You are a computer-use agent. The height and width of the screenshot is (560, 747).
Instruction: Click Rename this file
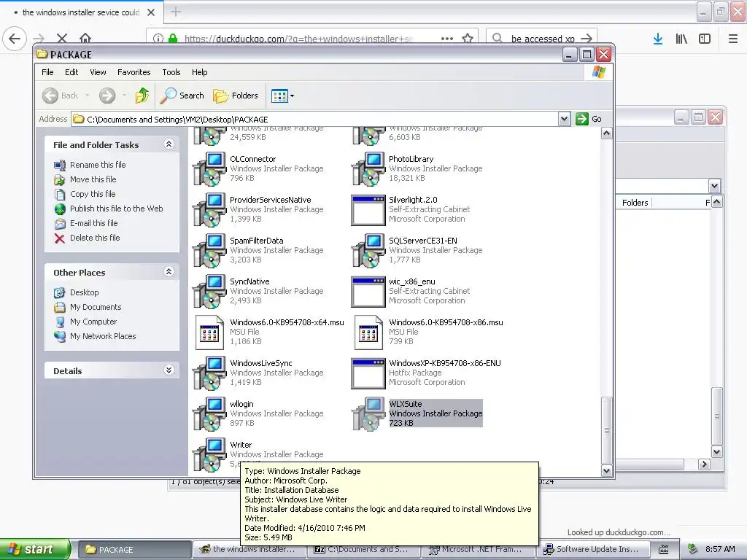[98, 165]
